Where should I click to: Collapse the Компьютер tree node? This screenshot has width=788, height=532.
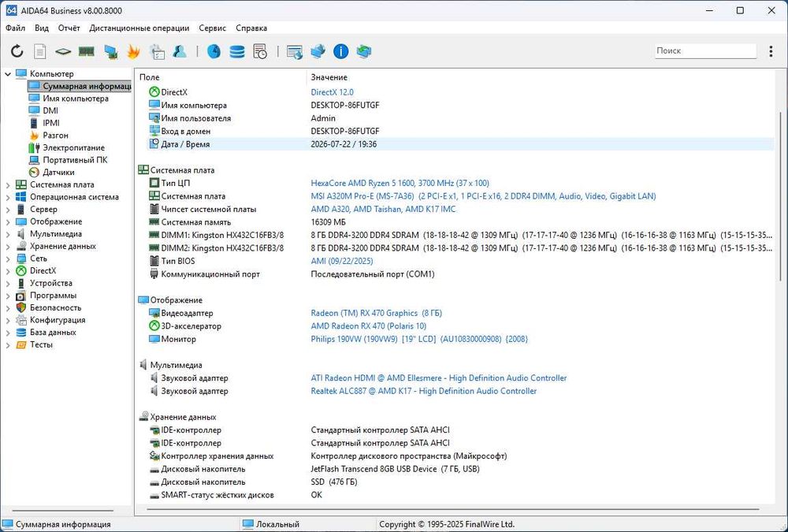pyautogui.click(x=8, y=74)
